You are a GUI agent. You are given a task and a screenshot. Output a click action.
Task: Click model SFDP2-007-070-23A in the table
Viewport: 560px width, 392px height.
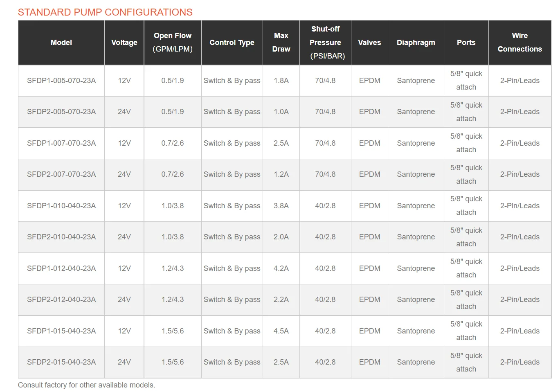coord(61,174)
